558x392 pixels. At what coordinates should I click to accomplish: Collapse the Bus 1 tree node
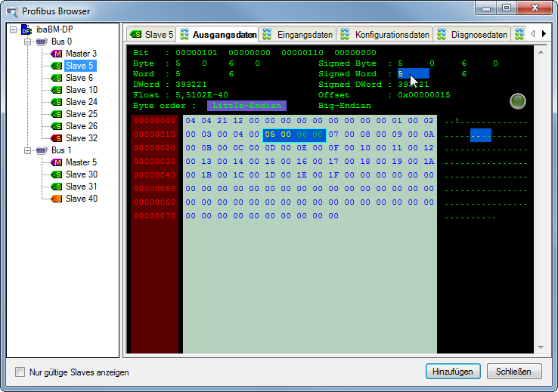tap(27, 150)
